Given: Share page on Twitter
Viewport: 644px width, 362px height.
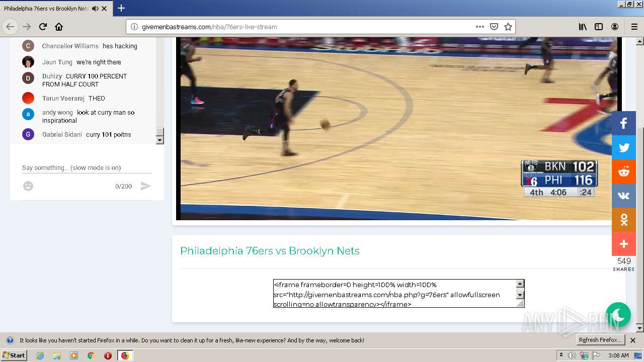Looking at the screenshot, I should pos(624,147).
